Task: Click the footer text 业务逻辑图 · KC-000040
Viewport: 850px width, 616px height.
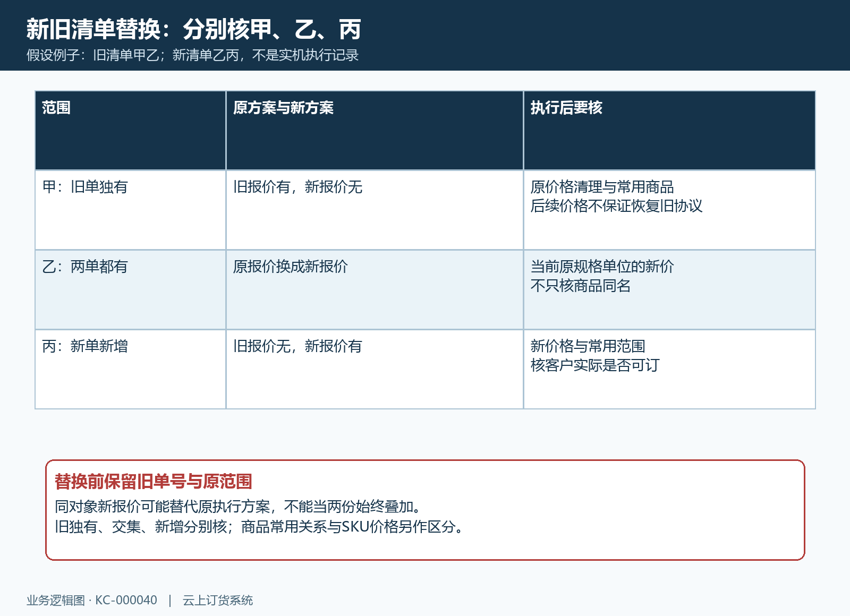Action: click(x=92, y=600)
